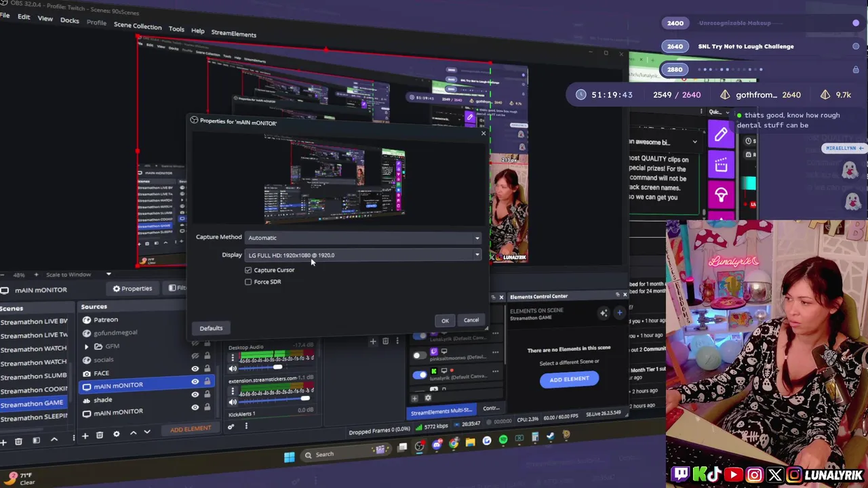Open Desktop Audio three-dot options menu

233,357
